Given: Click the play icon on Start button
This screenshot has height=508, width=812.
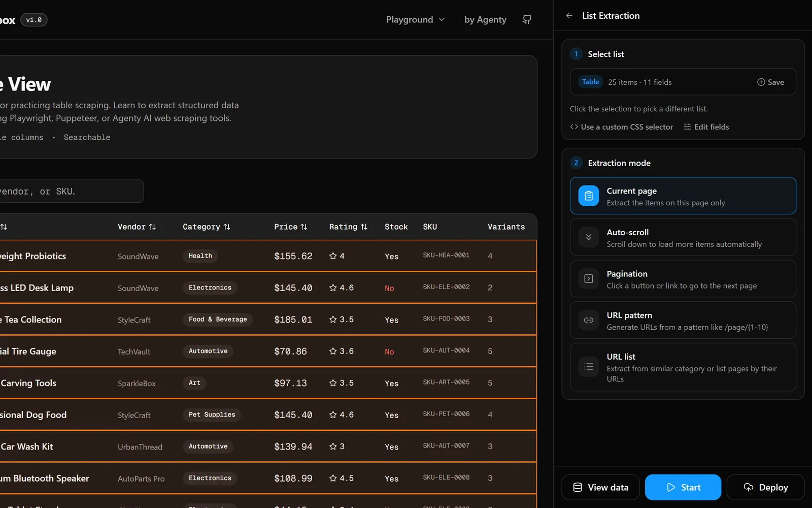Looking at the screenshot, I should tap(671, 488).
